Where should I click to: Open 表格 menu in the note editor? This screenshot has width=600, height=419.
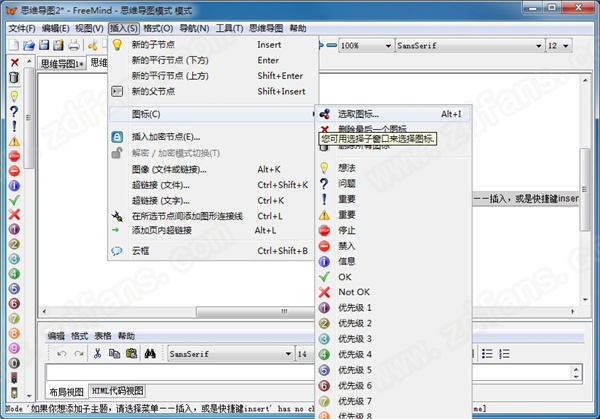(x=103, y=336)
